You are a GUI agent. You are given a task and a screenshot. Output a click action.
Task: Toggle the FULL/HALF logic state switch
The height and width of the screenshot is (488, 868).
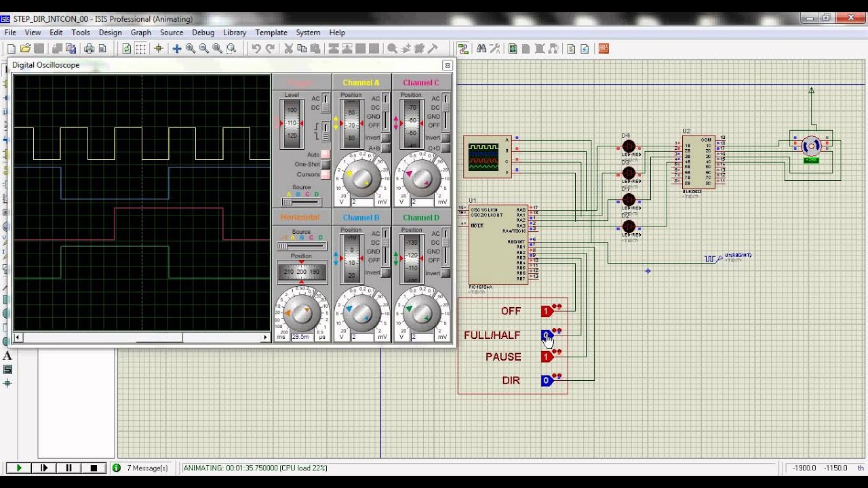point(547,335)
